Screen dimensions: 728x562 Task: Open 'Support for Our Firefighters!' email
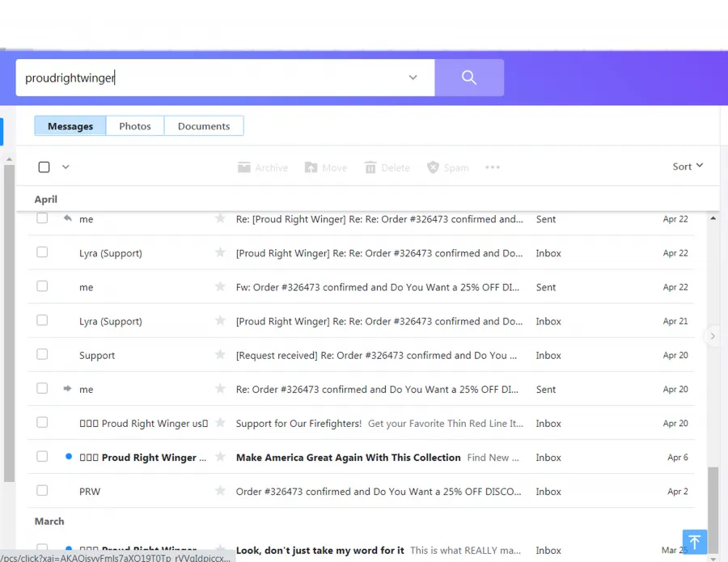click(298, 423)
